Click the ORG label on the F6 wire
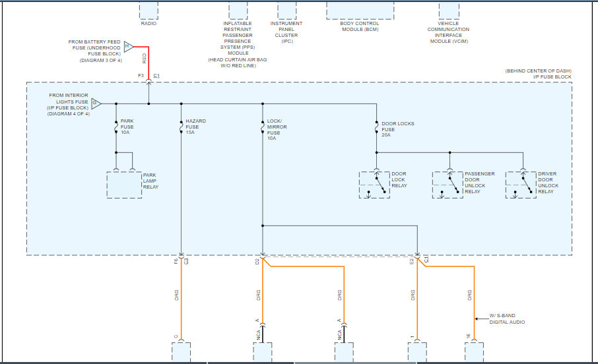The height and width of the screenshot is (364, 598). (177, 295)
